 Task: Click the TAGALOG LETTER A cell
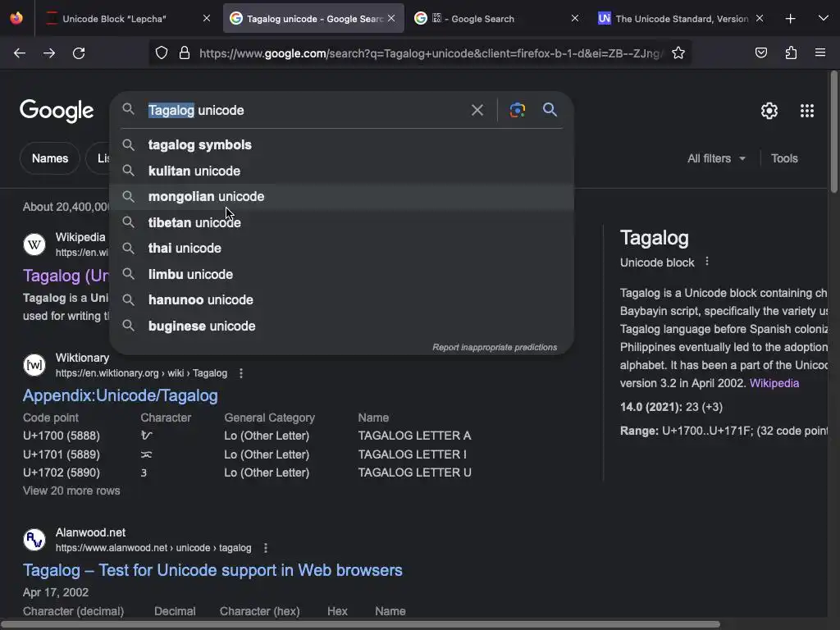(x=414, y=436)
